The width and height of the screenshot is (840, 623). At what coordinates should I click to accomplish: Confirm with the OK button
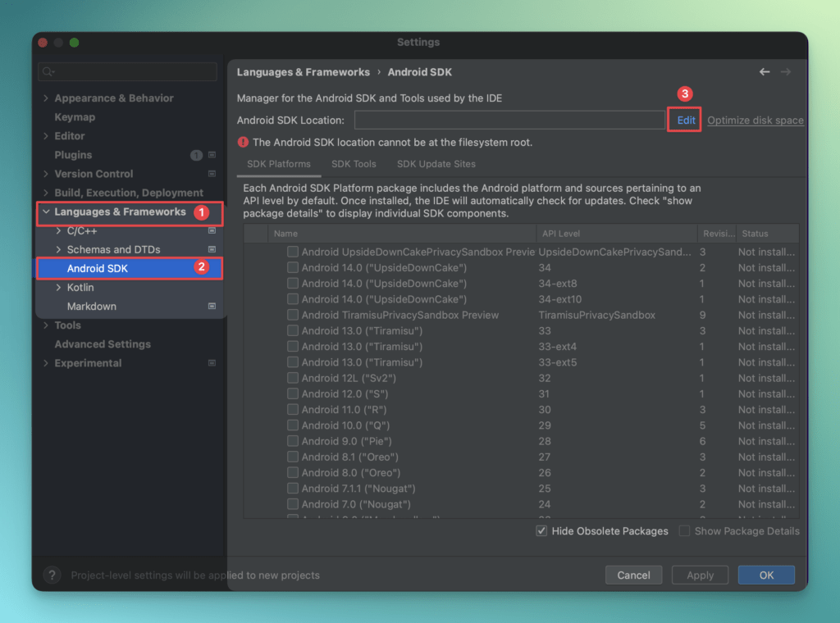point(766,575)
